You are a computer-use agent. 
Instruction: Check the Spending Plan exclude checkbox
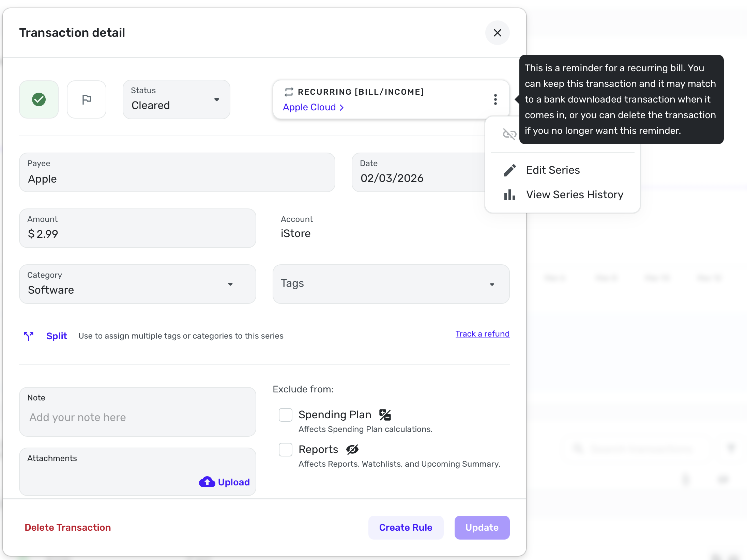pyautogui.click(x=286, y=415)
